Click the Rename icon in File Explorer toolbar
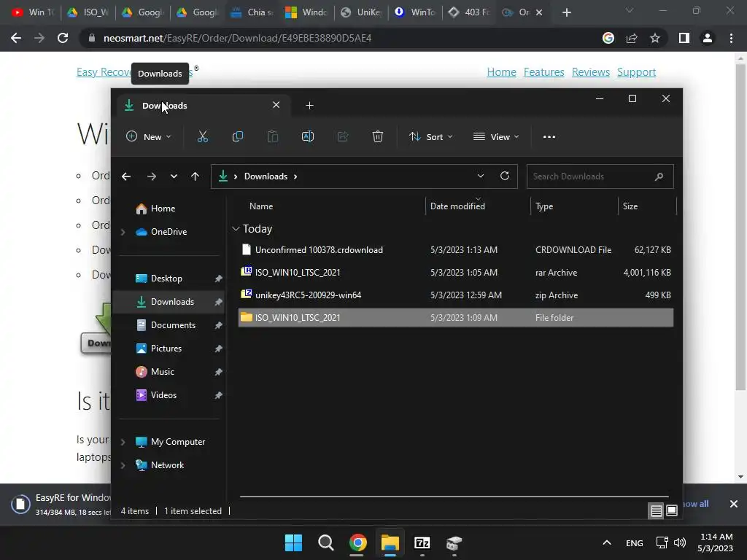 (x=308, y=136)
